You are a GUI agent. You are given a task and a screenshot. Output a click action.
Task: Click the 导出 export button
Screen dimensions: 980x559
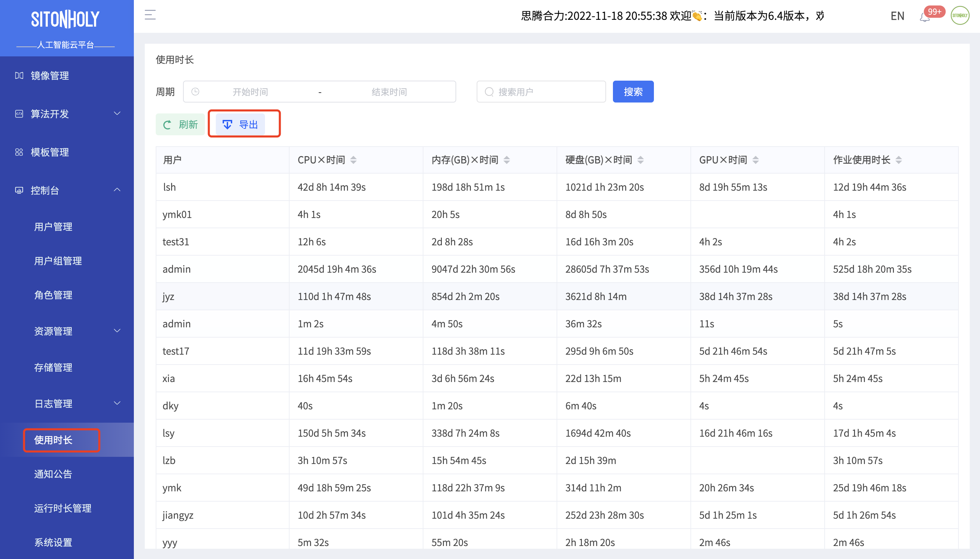pos(240,124)
